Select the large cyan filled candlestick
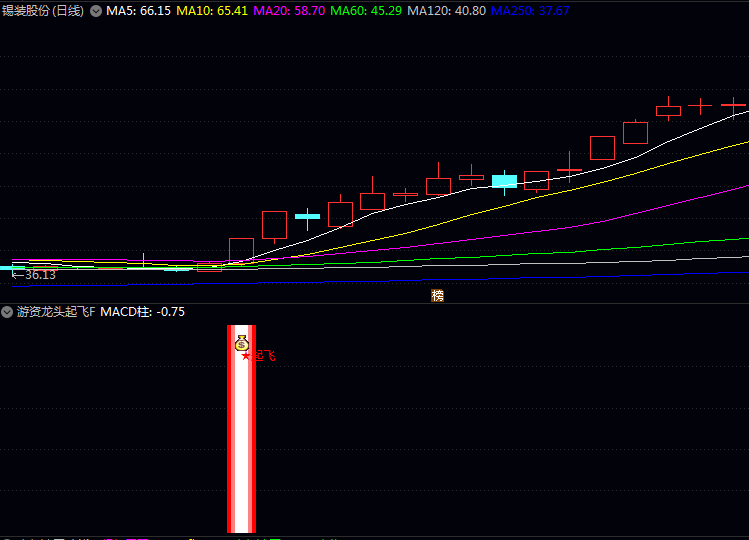This screenshot has width=749, height=540. pos(504,182)
